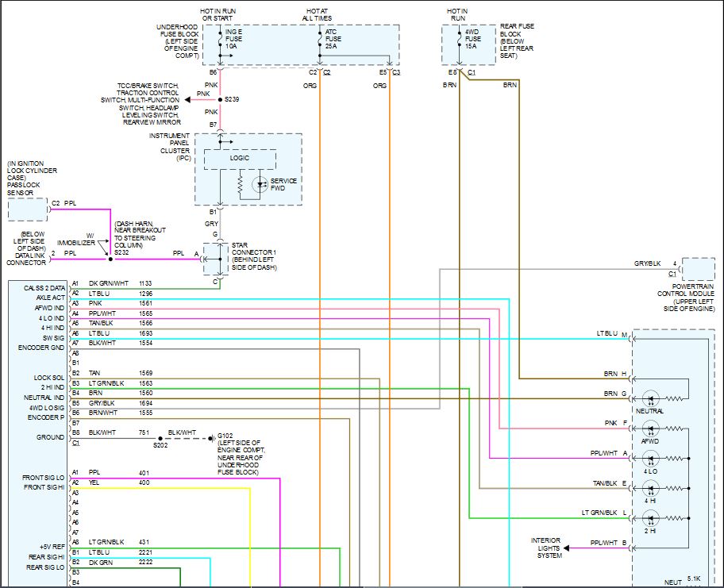Click the 4 LO IND pin label
724x588 pixels.
point(52,318)
